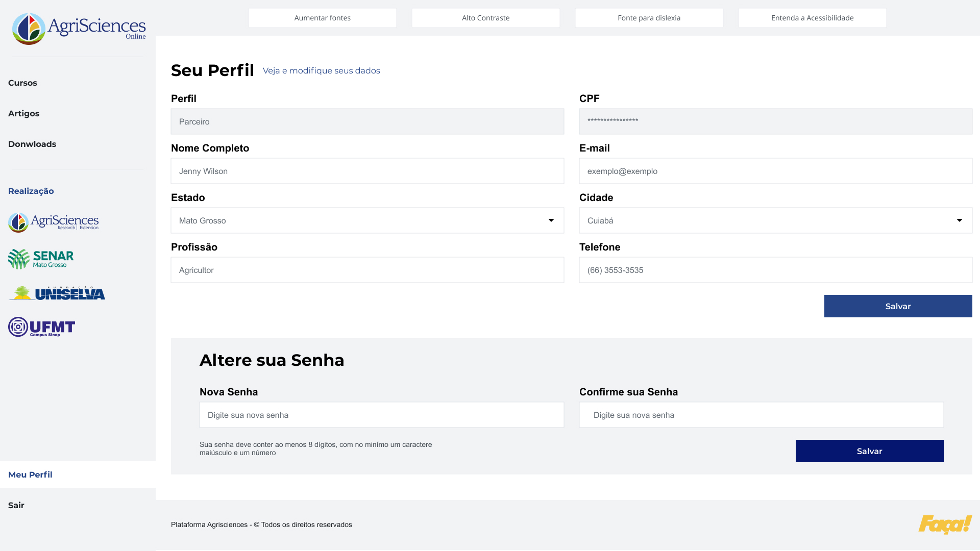
Task: Focus the Nova Senha input field
Action: click(381, 415)
